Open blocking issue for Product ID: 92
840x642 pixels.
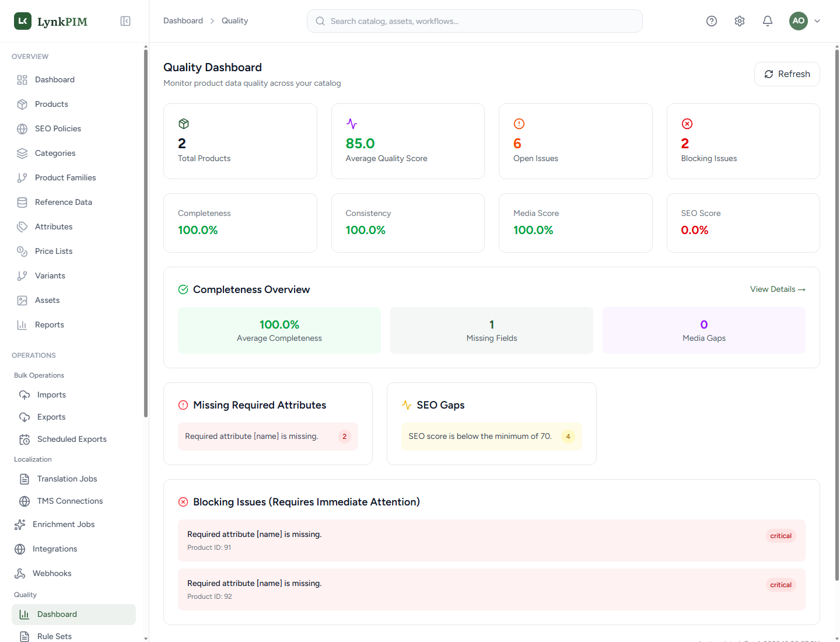coord(492,589)
